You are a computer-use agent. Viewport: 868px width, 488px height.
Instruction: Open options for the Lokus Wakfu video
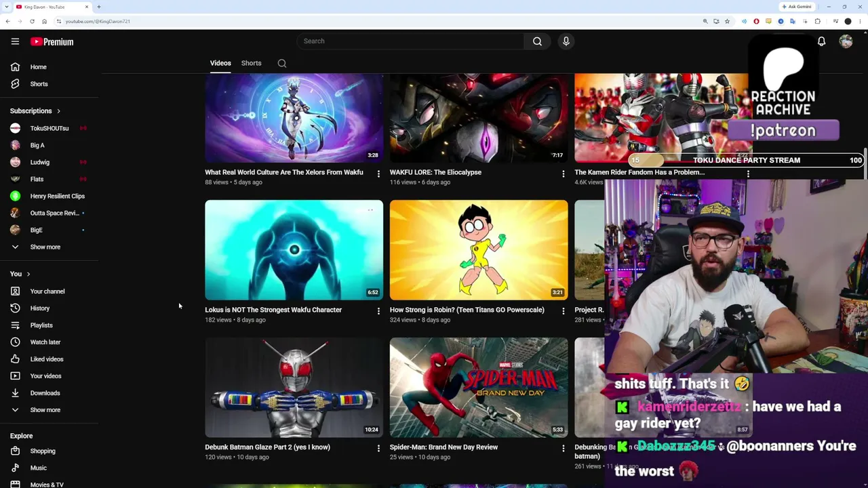(378, 311)
